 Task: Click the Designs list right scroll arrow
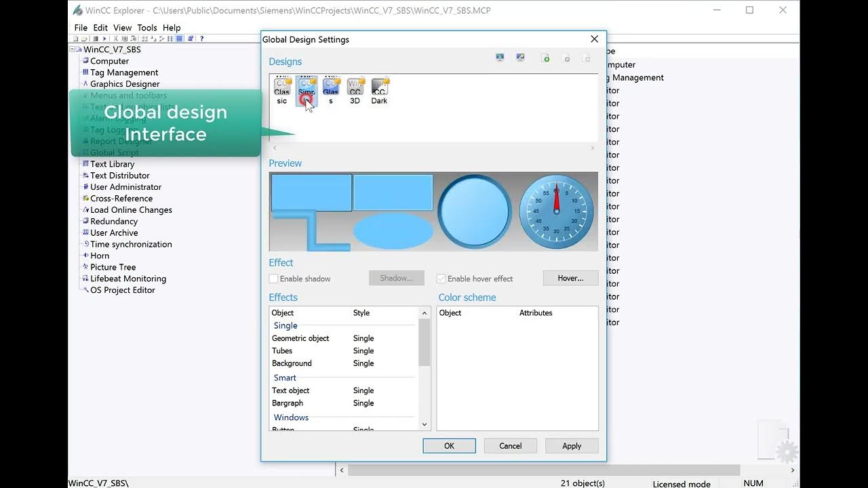592,148
